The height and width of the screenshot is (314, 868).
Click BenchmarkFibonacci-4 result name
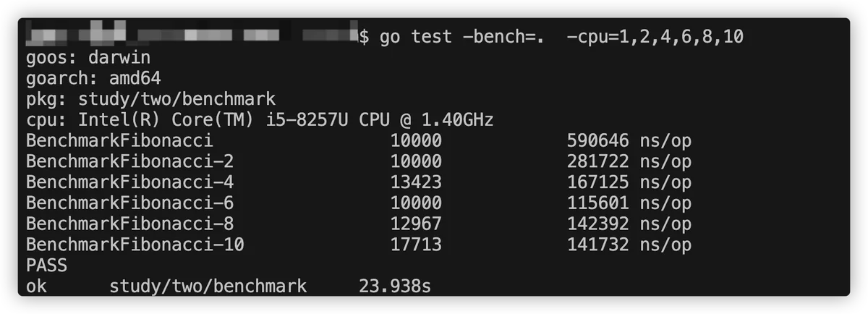130,182
